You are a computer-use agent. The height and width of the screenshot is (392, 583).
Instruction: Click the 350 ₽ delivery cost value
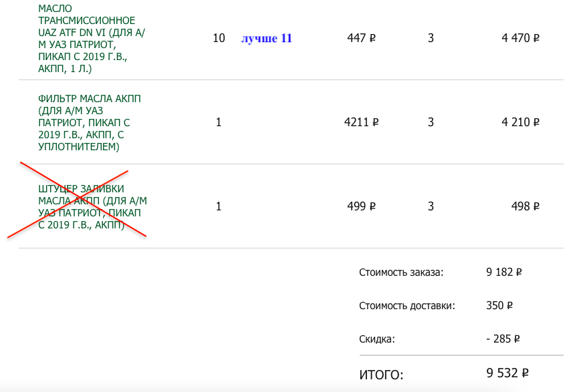point(499,306)
